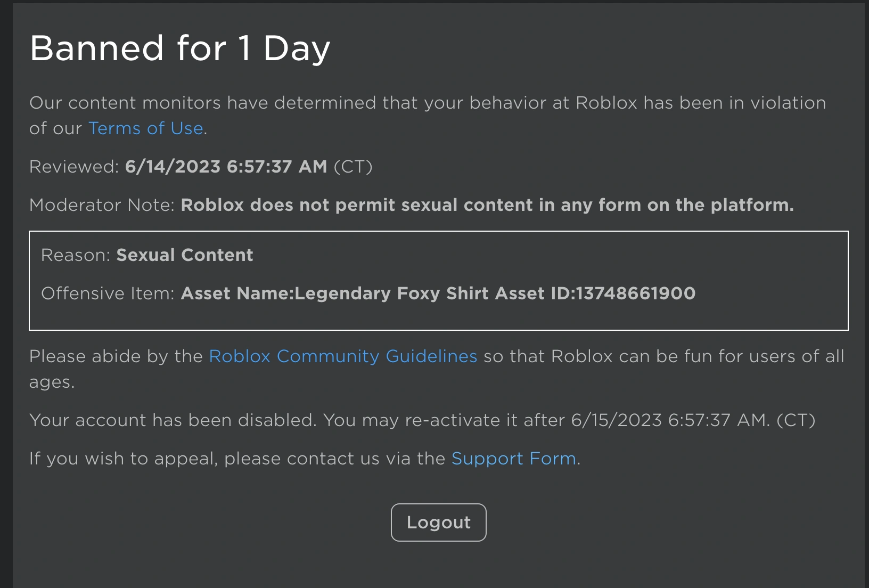Open the Roblox Community Guidelines link
This screenshot has height=588, width=869.
coord(343,356)
